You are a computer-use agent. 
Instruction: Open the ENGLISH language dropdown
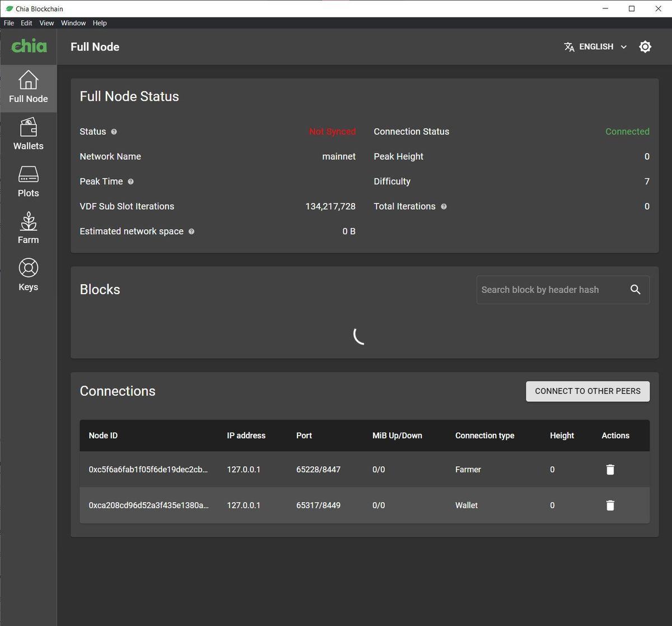click(x=595, y=47)
